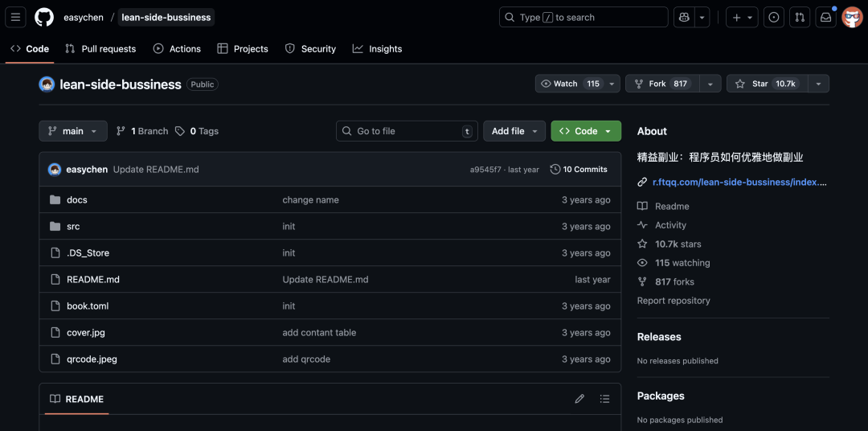Star the repository
The width and height of the screenshot is (868, 431).
tap(768, 84)
